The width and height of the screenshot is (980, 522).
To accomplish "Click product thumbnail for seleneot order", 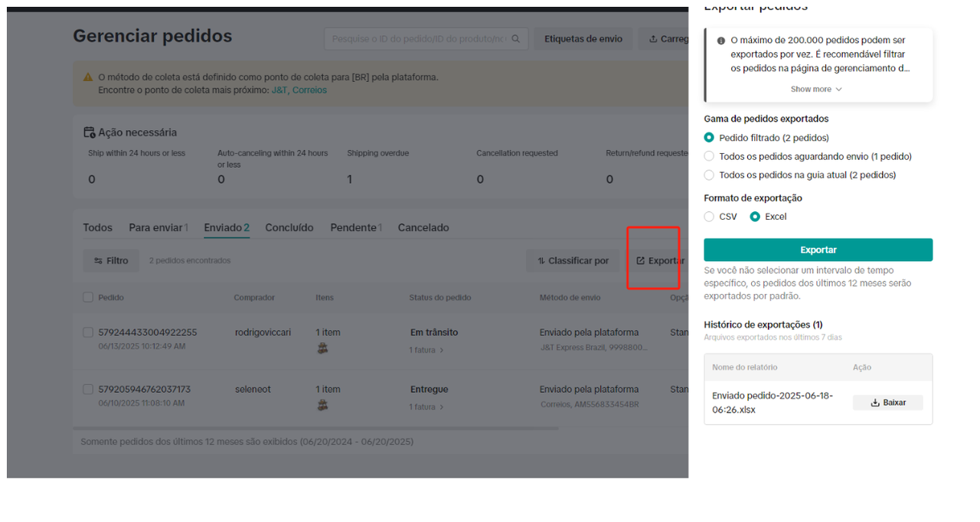I will point(322,405).
